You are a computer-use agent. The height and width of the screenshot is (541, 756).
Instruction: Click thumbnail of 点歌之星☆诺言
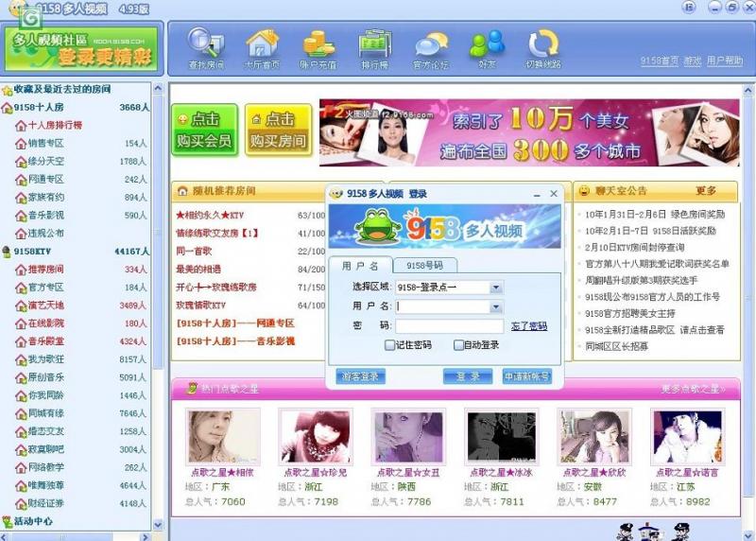tap(688, 436)
